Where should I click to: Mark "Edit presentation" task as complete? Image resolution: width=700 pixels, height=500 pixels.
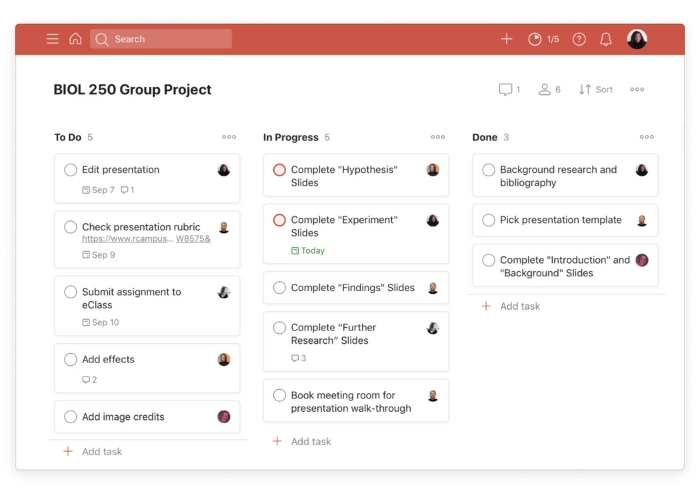70,170
